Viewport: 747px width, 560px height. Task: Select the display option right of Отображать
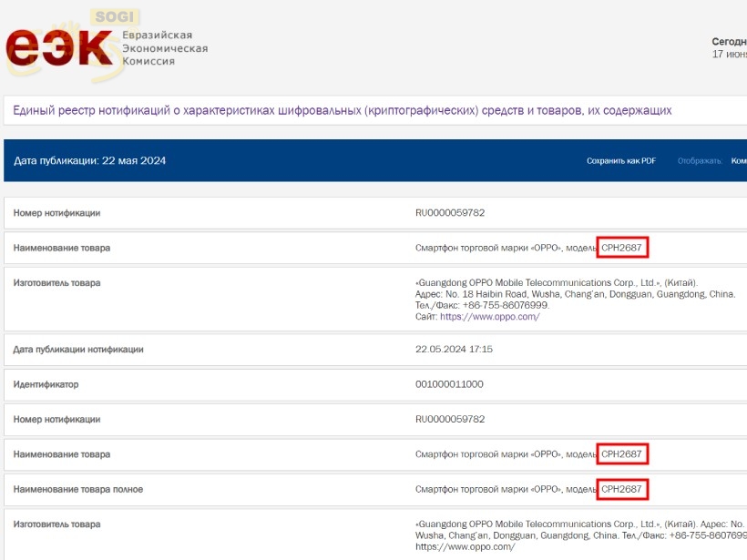click(738, 161)
